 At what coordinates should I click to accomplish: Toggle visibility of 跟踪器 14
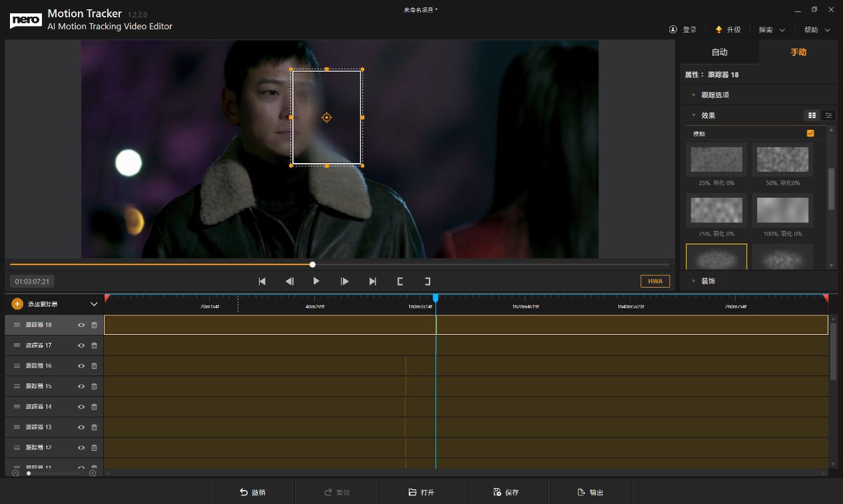pos(81,407)
